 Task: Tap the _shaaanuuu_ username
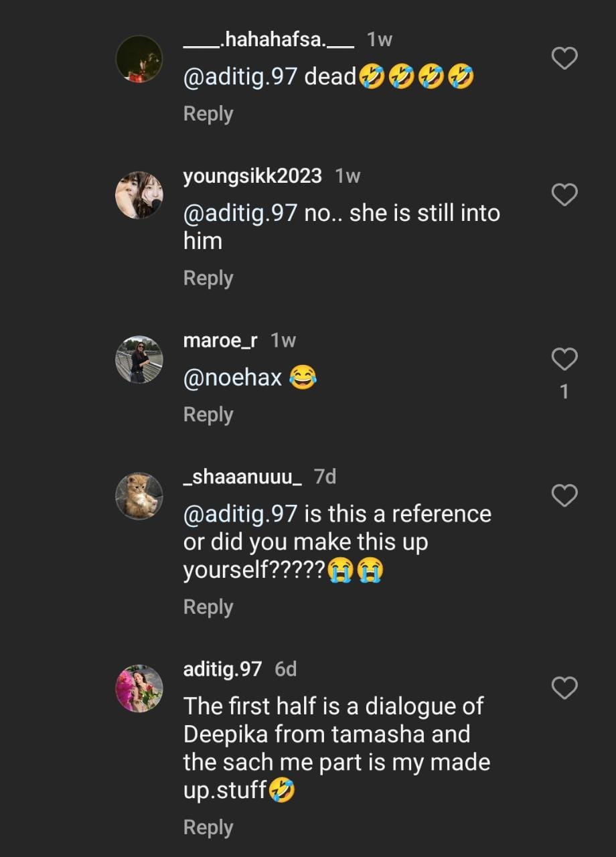pyautogui.click(x=242, y=477)
